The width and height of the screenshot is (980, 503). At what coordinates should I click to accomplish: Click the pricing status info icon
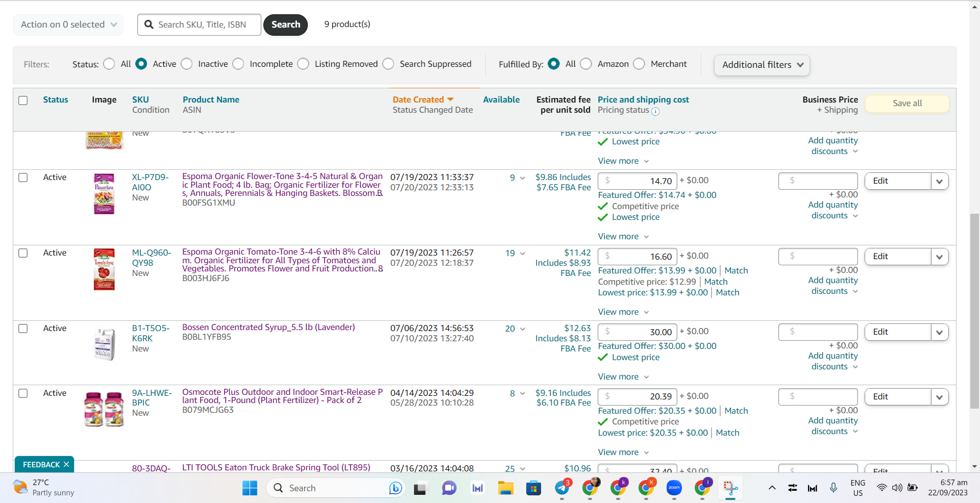(x=655, y=111)
